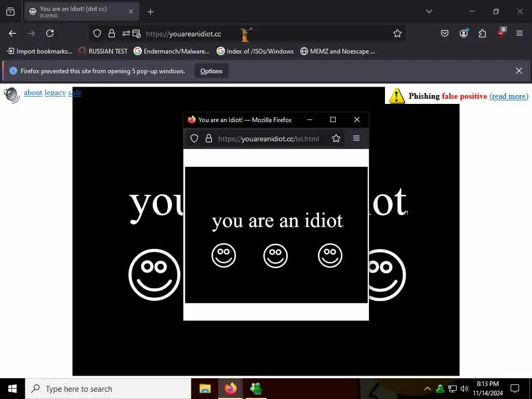This screenshot has width=532, height=399.
Task: Close the 'You are an Idiot!' tab
Action: pos(130,11)
